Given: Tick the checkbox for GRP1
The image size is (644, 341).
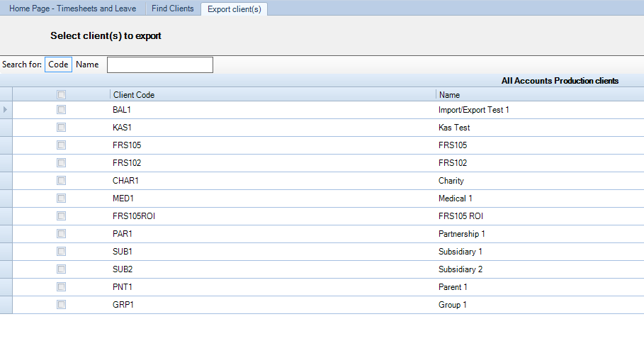Looking at the screenshot, I should tap(61, 304).
